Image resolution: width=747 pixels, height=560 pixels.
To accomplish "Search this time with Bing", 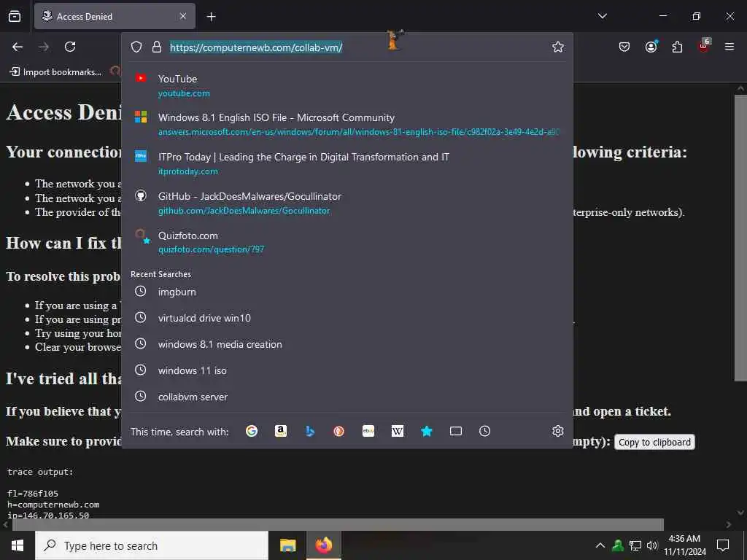I will tap(309, 431).
